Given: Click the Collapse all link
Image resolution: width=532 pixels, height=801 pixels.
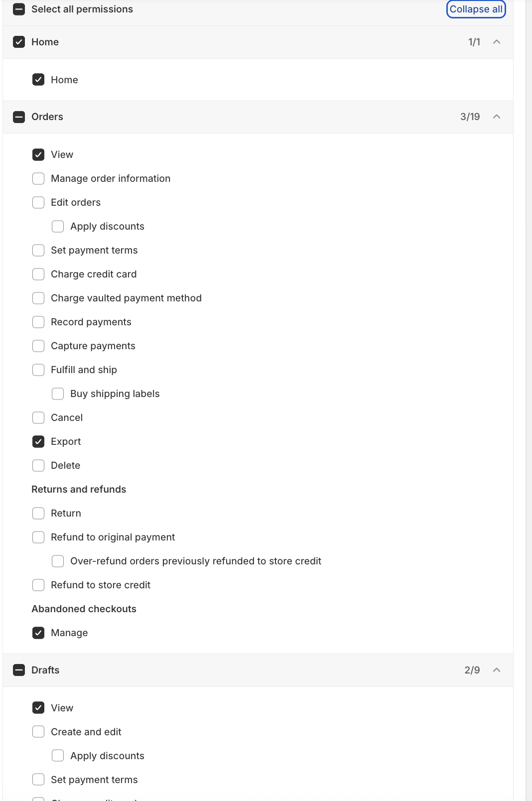Looking at the screenshot, I should [475, 9].
